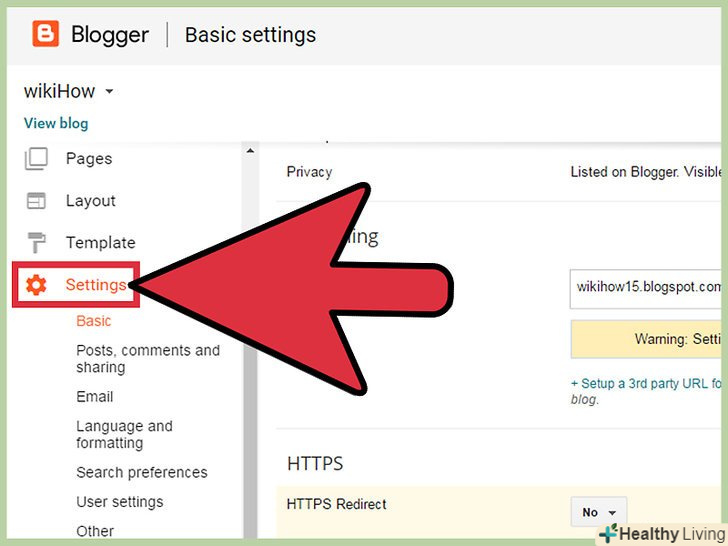Open Pages section in sidebar
The width and height of the screenshot is (728, 546).
click(89, 159)
